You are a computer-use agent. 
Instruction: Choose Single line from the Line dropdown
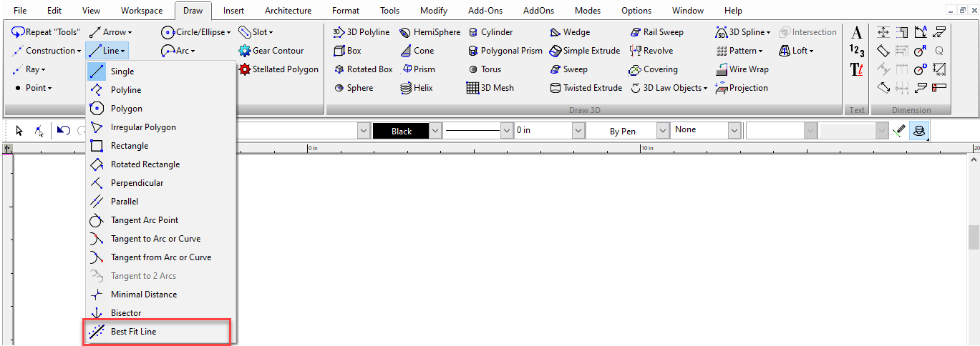pyautogui.click(x=160, y=71)
